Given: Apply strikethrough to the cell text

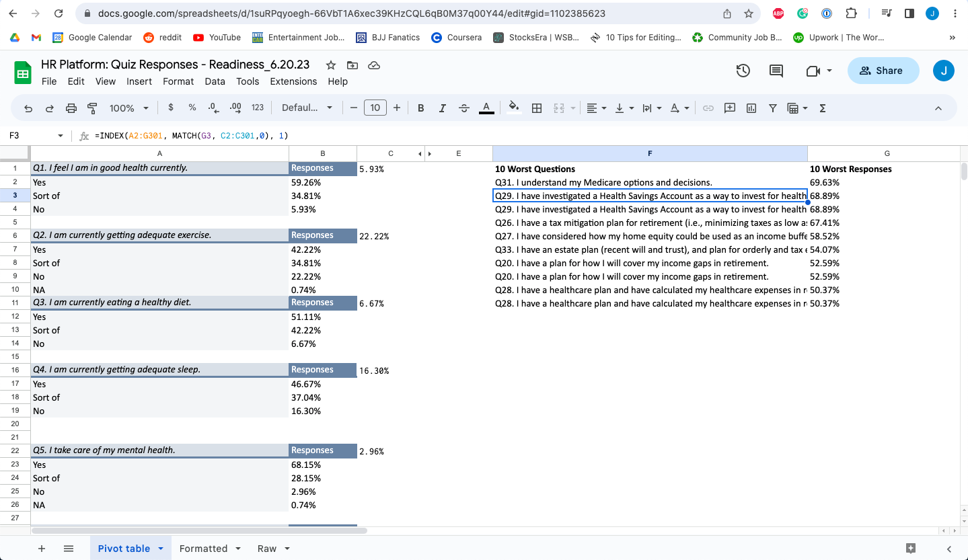Looking at the screenshot, I should [464, 108].
